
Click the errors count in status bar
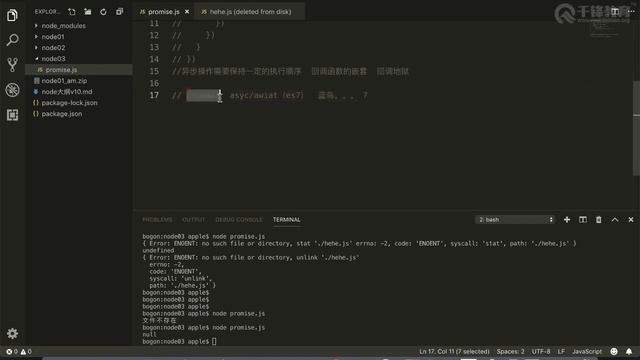pos(12,351)
